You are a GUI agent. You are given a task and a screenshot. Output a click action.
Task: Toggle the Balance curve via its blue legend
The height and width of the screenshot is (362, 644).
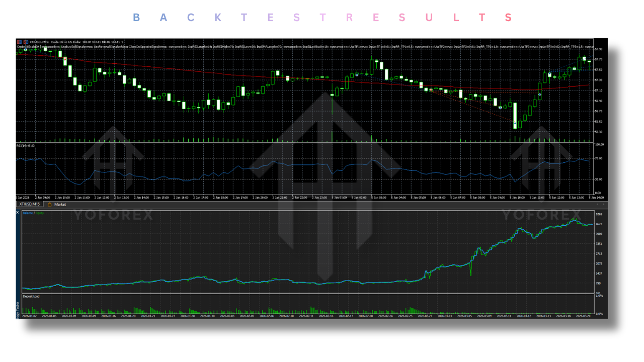(x=28, y=213)
